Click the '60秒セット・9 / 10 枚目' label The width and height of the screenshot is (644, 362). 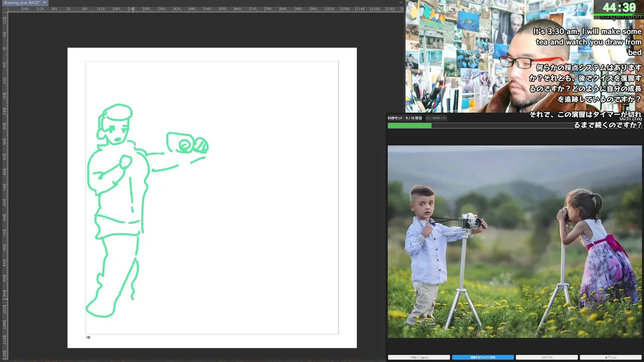click(x=405, y=118)
